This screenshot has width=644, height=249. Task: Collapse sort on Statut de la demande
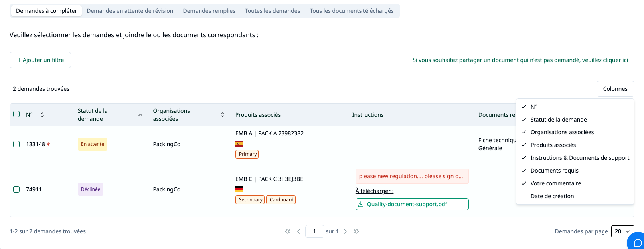click(140, 115)
